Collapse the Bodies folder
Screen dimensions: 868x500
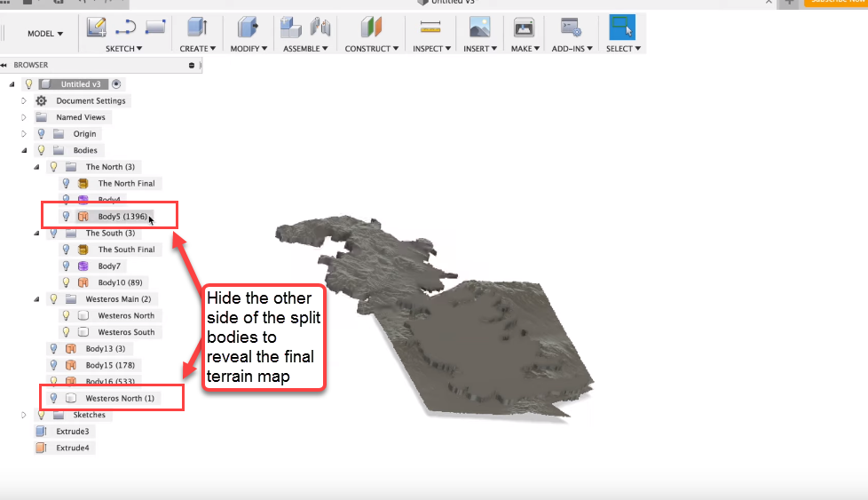24,151
